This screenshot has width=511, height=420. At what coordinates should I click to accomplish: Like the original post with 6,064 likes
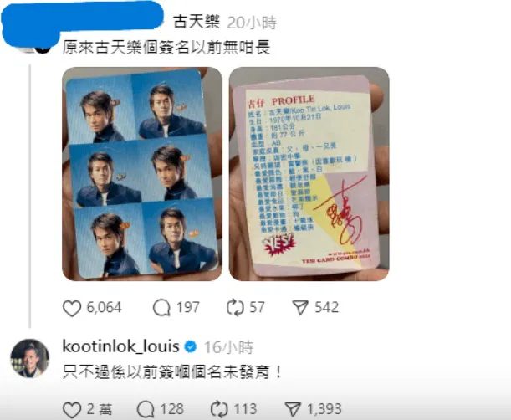[72, 308]
